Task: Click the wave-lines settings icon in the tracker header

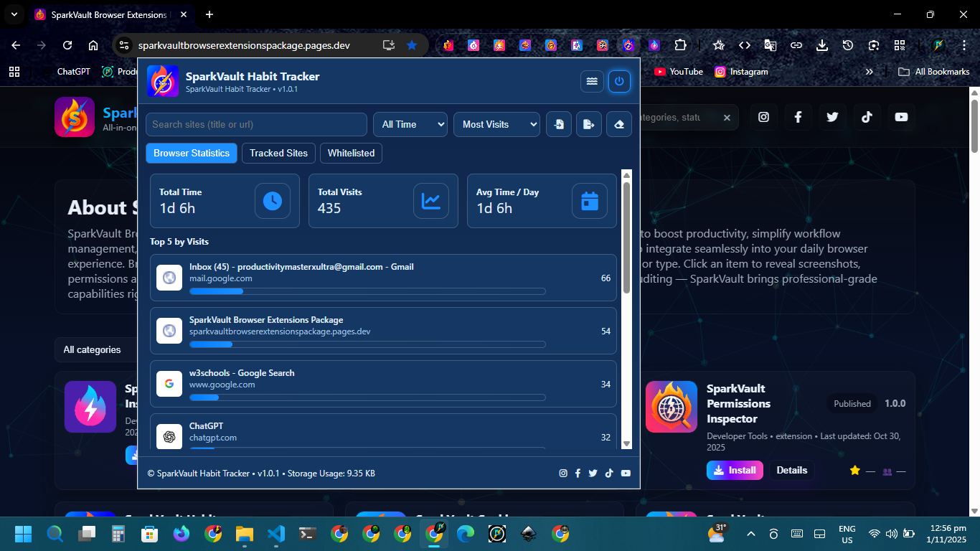Action: (x=592, y=81)
